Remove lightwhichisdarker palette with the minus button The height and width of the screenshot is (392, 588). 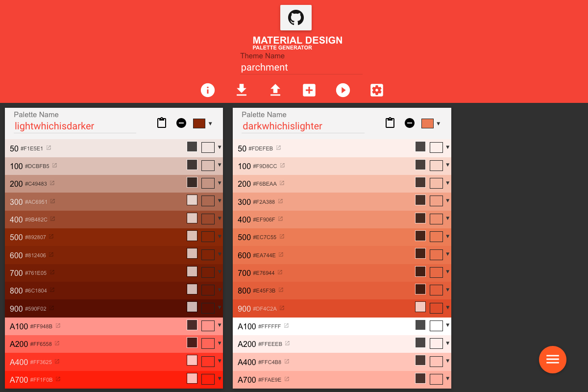point(181,123)
